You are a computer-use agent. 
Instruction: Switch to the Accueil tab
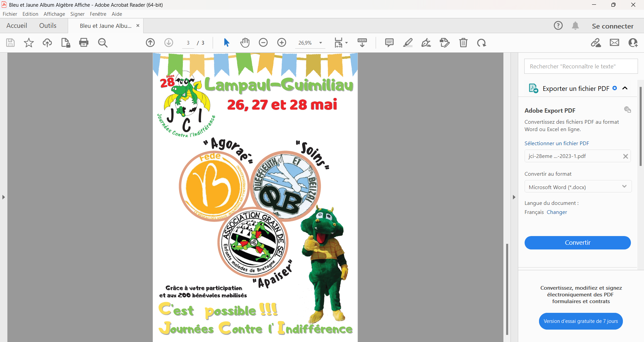click(x=17, y=25)
